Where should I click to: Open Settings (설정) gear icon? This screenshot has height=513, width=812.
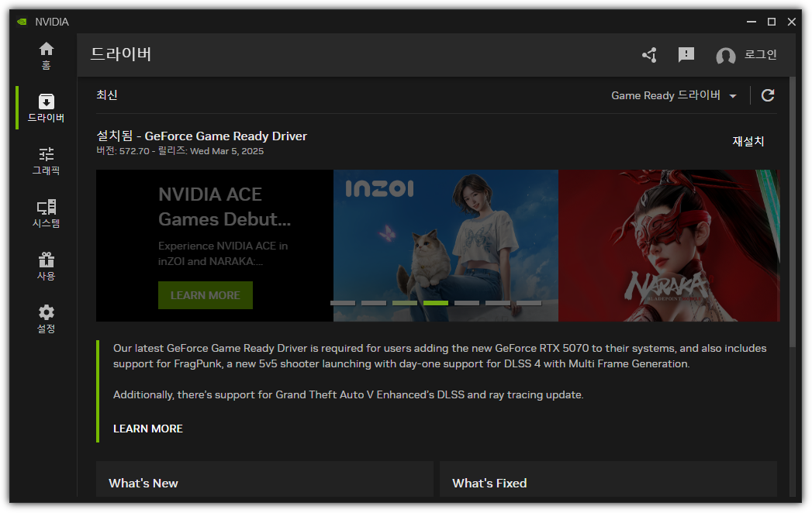pyautogui.click(x=46, y=318)
